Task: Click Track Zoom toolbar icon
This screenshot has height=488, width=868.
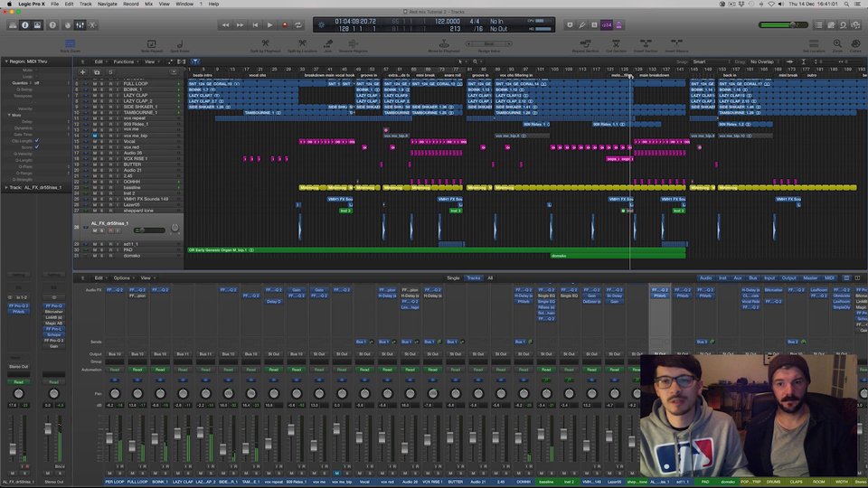Action: 70,45
